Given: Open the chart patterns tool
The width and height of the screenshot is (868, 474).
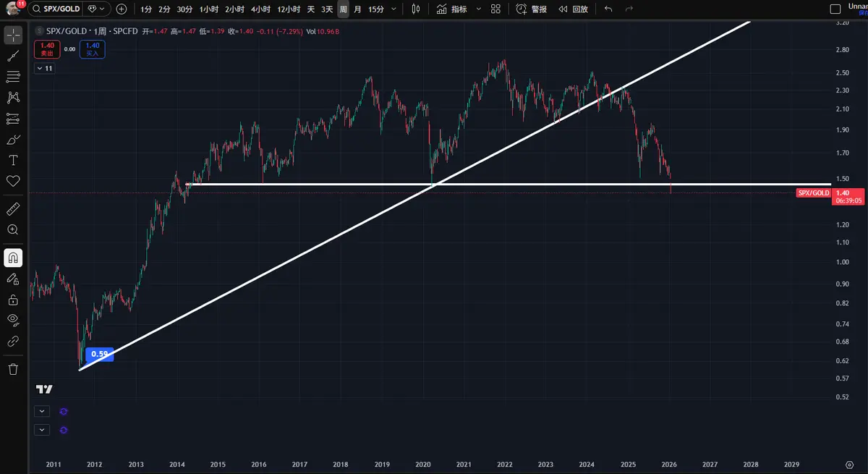Looking at the screenshot, I should coord(13,98).
